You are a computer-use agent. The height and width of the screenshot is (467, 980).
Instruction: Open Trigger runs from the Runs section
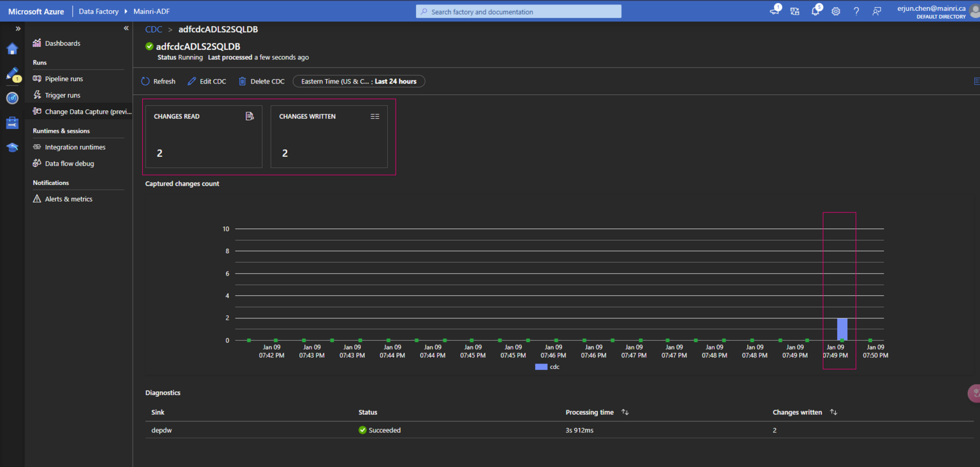click(x=62, y=94)
